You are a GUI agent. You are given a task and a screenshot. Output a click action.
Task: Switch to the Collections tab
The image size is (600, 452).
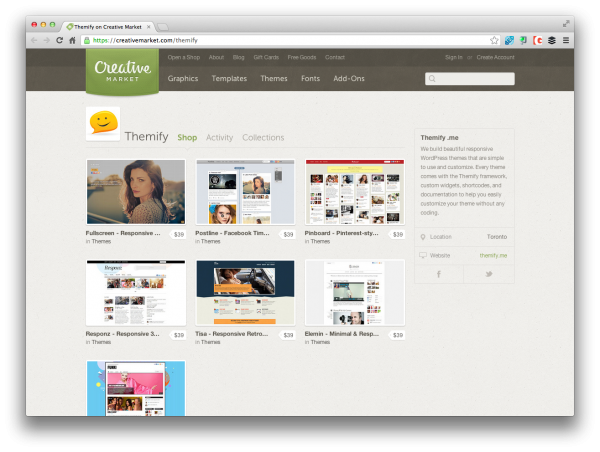coord(263,137)
